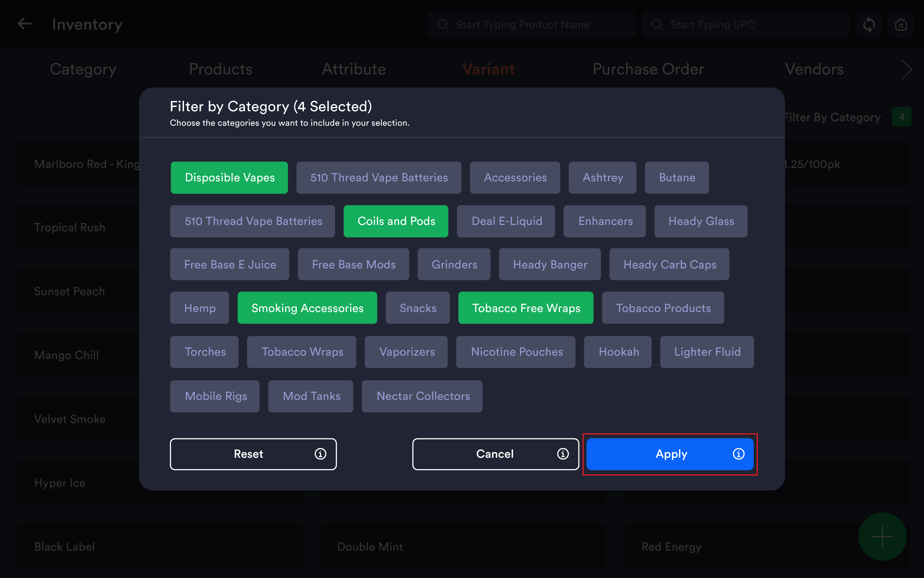Screen dimensions: 924x578
Task: Click the UPC search magnifier icon
Action: pyautogui.click(x=657, y=25)
